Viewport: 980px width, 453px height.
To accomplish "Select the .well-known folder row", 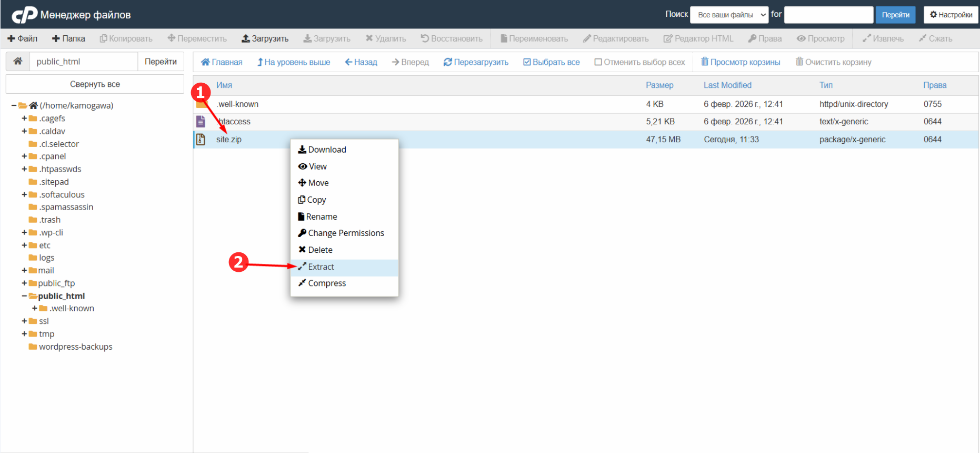I will click(x=586, y=104).
